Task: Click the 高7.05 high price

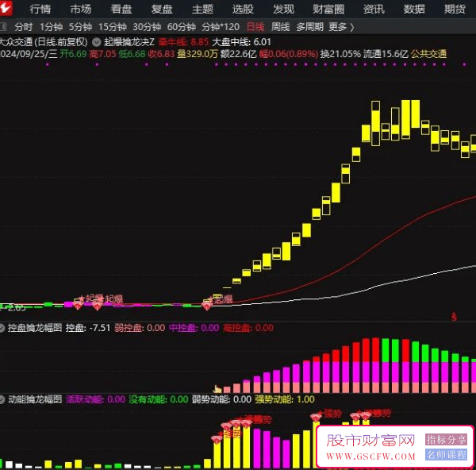Action: (102, 54)
